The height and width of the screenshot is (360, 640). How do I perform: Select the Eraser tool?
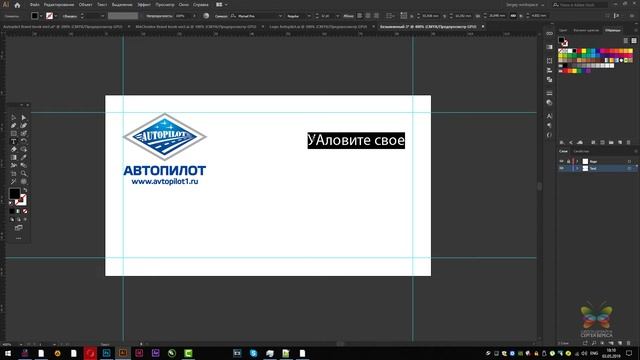pos(13,149)
